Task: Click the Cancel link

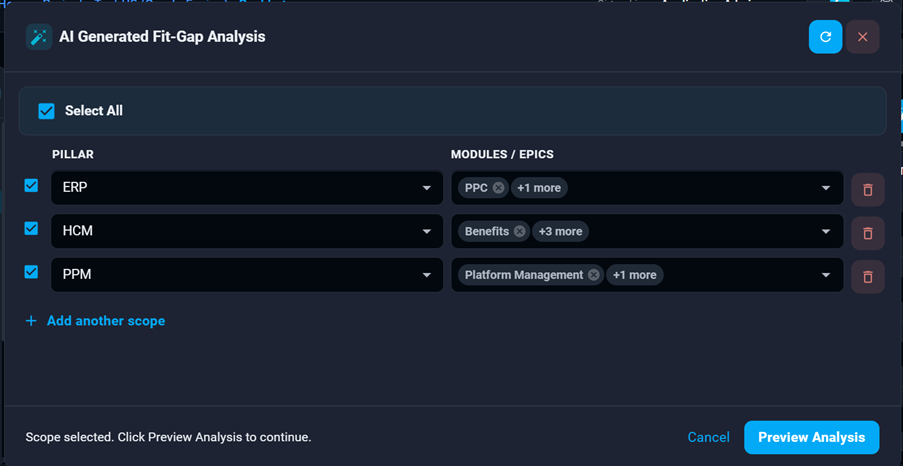Action: (x=708, y=438)
